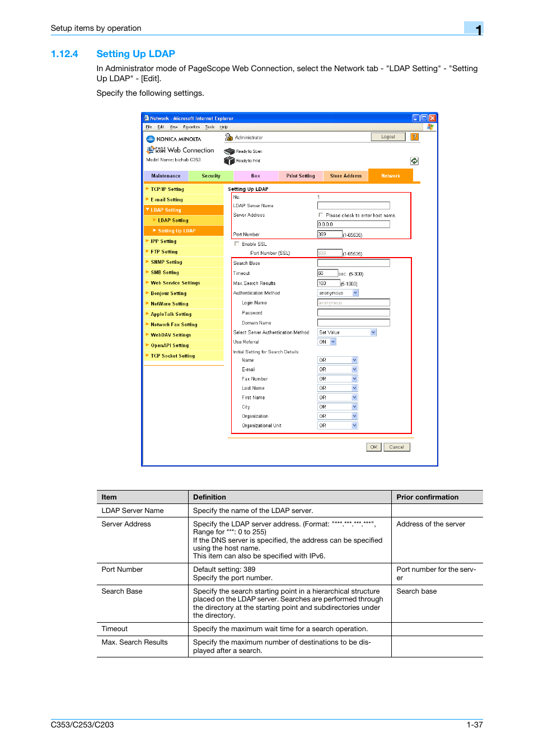Maximize the Internet Explorer window
This screenshot has width=534, height=756.
click(x=424, y=118)
